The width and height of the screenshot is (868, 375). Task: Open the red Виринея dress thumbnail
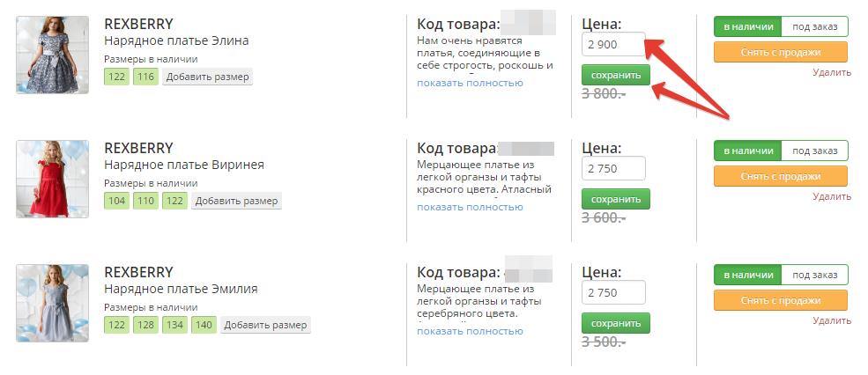point(52,179)
